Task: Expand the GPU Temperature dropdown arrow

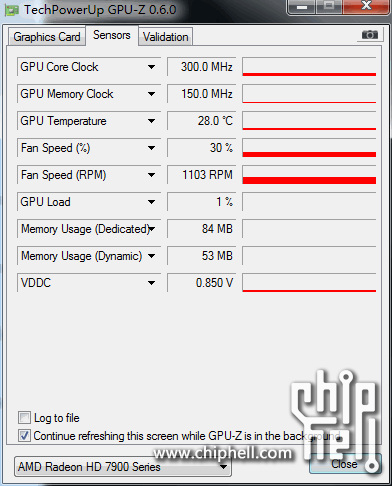Action: point(151,121)
